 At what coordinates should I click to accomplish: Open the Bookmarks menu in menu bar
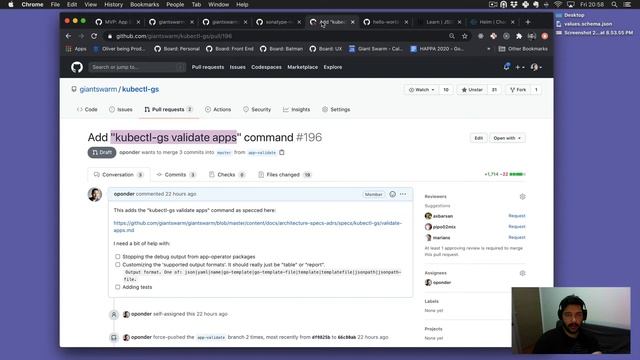(144, 4)
